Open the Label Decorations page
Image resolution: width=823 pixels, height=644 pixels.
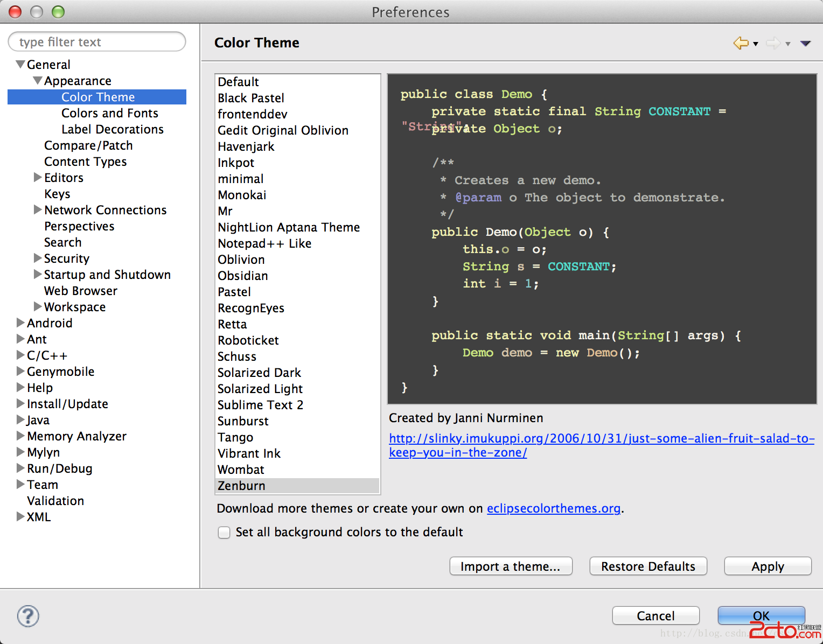[x=112, y=129]
